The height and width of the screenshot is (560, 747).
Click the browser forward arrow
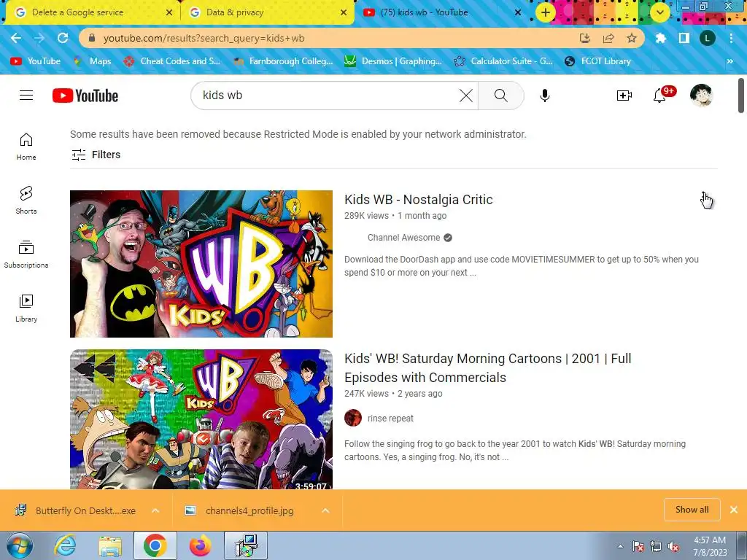tap(39, 38)
